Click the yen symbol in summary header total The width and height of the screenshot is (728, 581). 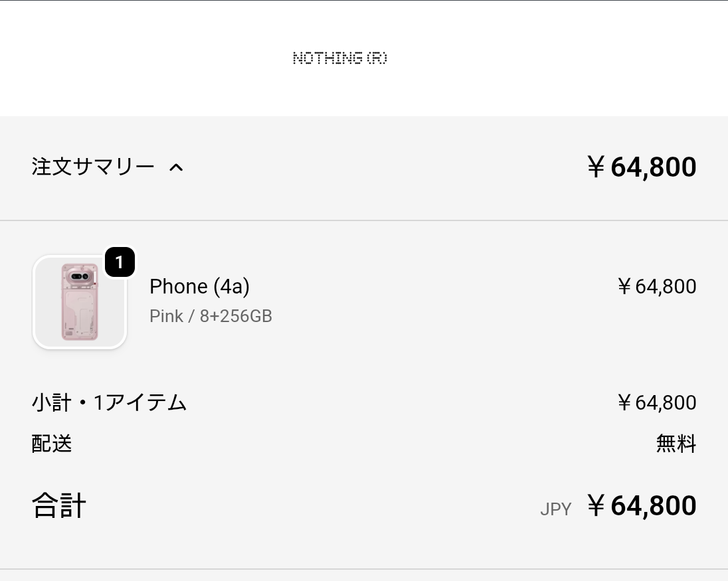pos(596,167)
